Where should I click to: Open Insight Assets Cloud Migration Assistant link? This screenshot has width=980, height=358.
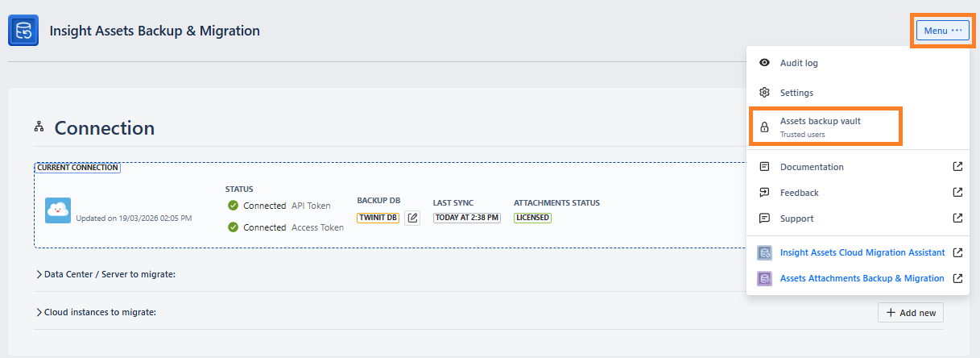point(862,252)
